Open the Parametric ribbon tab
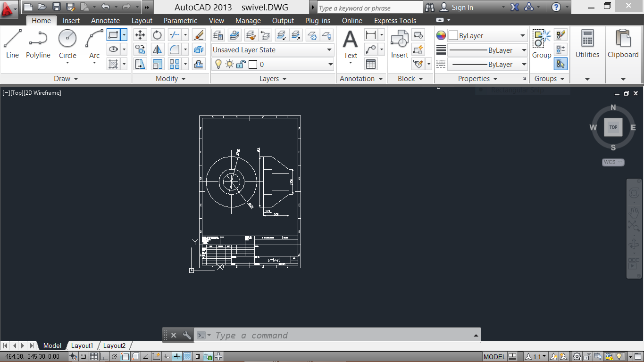This screenshot has height=362, width=644. coord(180,21)
